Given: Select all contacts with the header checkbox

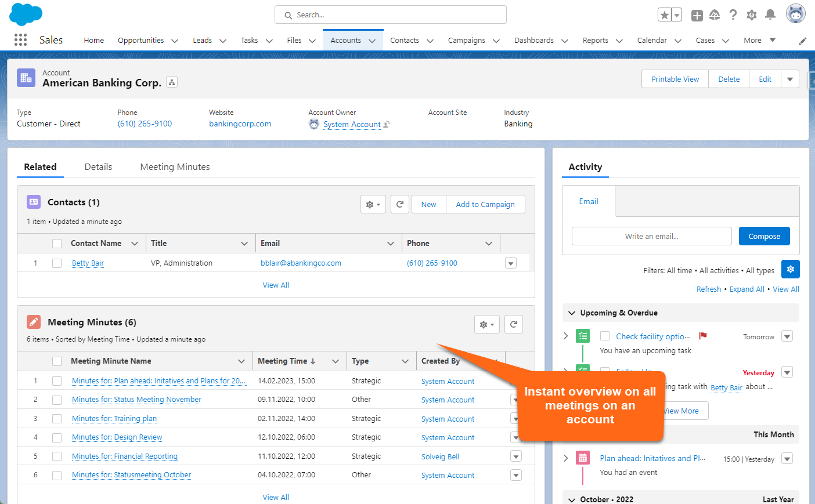Looking at the screenshot, I should [57, 244].
